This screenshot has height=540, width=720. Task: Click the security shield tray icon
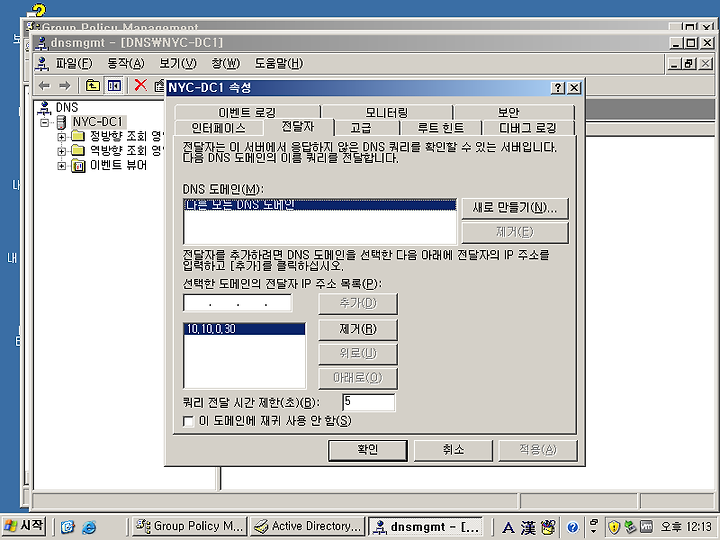coord(613,527)
